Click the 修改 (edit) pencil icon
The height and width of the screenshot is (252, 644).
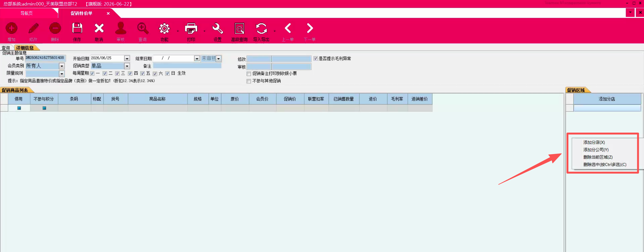click(x=33, y=28)
